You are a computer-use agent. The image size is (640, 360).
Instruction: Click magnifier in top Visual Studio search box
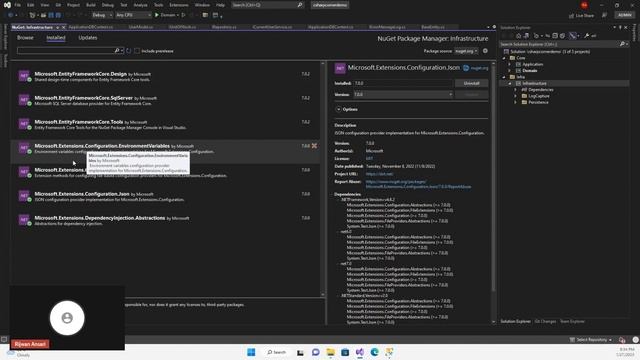(300, 5)
